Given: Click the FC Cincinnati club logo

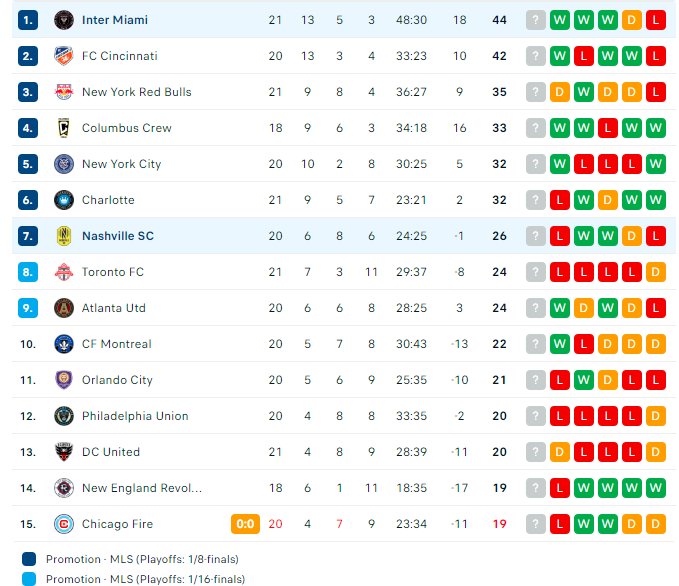Looking at the screenshot, I should tap(63, 56).
